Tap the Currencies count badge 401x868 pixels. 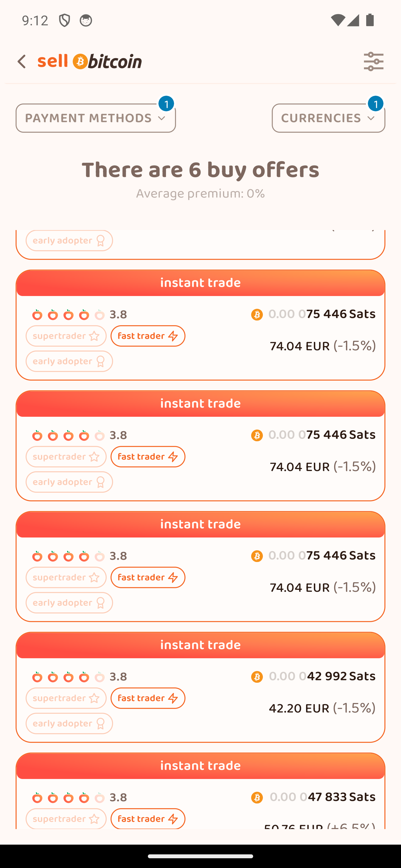[375, 104]
